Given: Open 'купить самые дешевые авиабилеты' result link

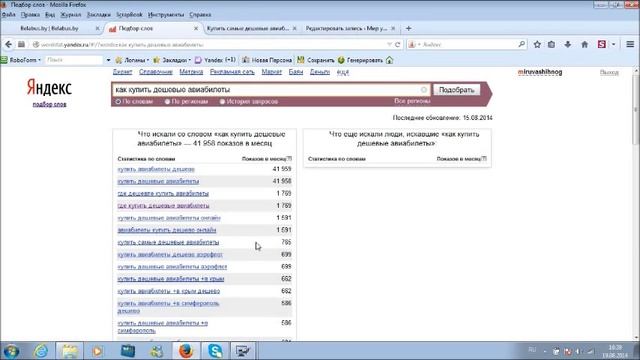Looking at the screenshot, I should click(x=168, y=242).
